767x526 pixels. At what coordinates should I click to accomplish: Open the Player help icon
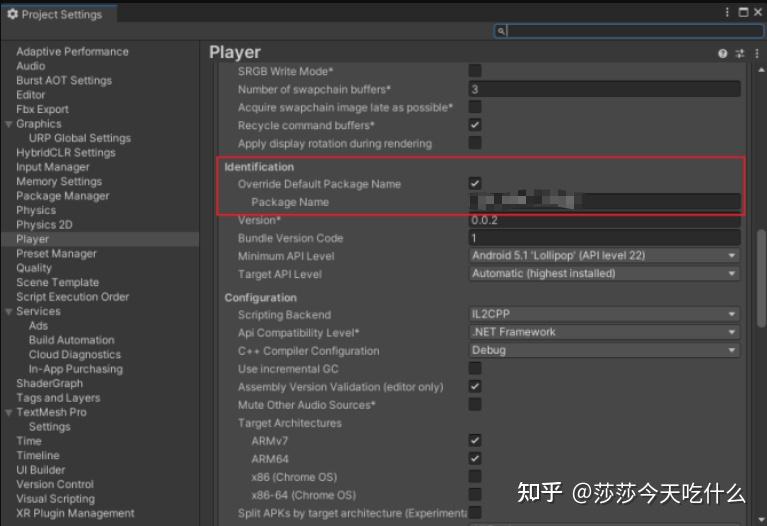pyautogui.click(x=722, y=54)
